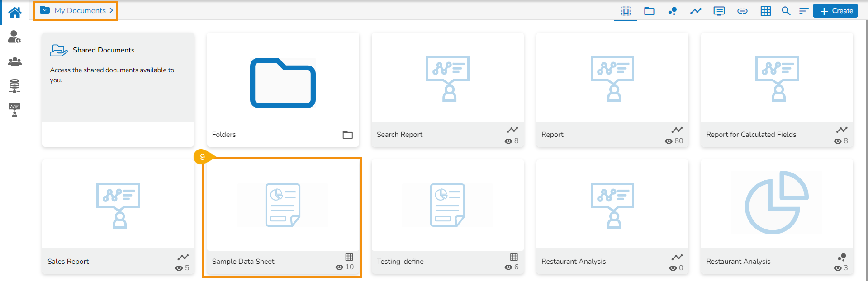Toggle the link filter icon in toolbar
The height and width of the screenshot is (281, 868).
tap(742, 11)
